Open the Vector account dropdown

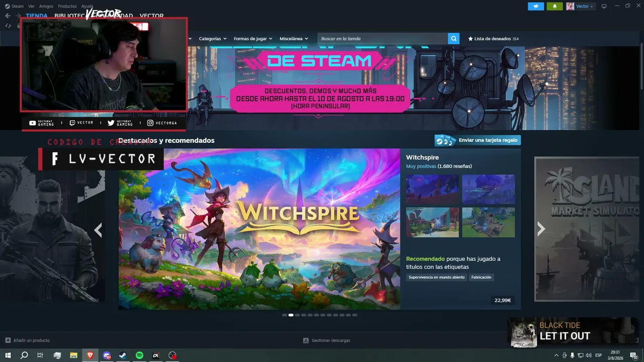tap(585, 7)
